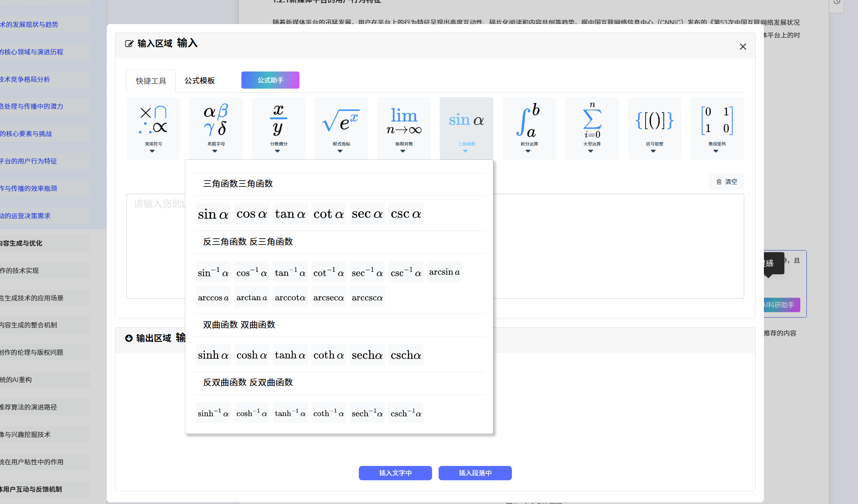Click the 插入文字中 button

tap(395, 473)
